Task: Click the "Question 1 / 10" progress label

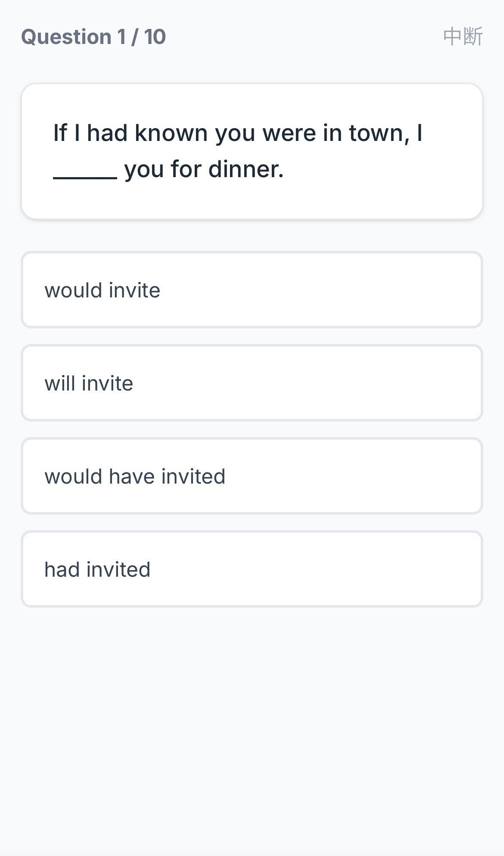Action: tap(93, 37)
